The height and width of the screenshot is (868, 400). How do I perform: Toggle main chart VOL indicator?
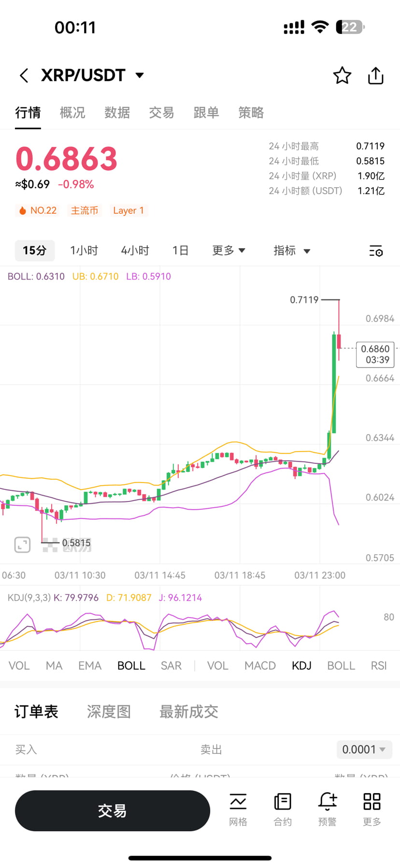(19, 666)
